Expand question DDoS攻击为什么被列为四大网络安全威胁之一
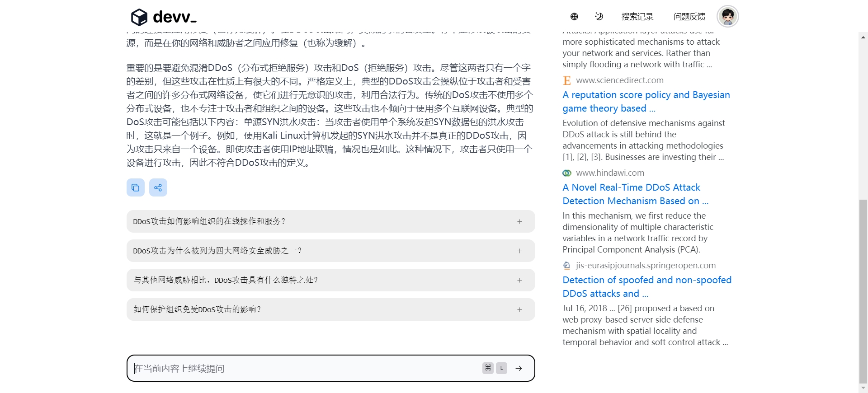The width and height of the screenshot is (868, 393). pyautogui.click(x=330, y=251)
